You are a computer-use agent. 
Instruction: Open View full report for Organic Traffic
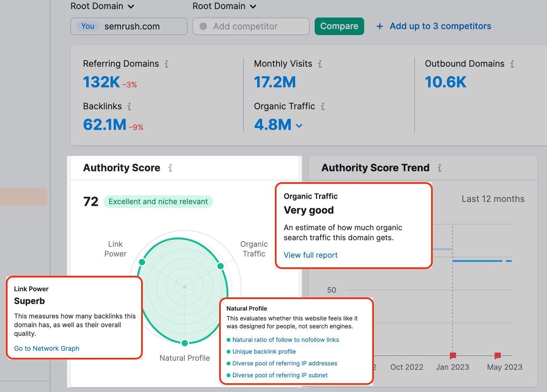point(310,255)
